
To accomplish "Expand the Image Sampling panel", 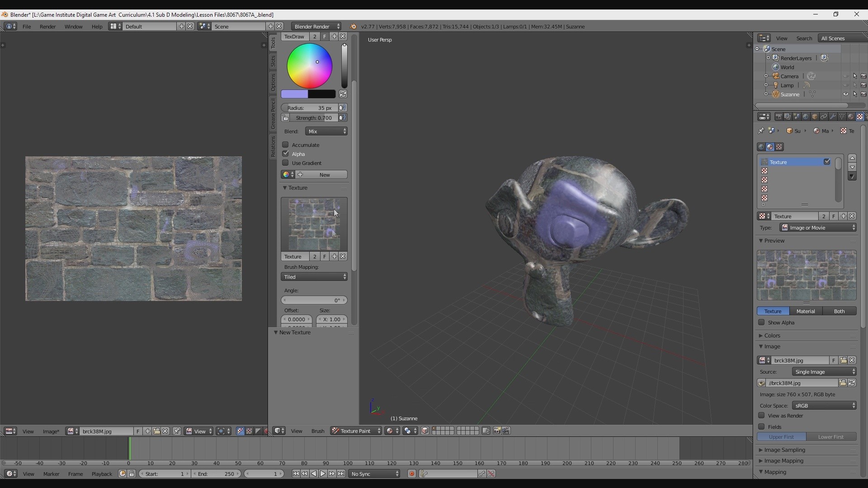I will [x=784, y=450].
